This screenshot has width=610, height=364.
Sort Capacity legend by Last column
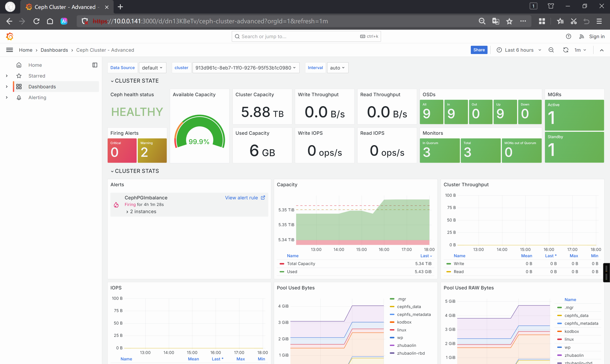(x=426, y=256)
